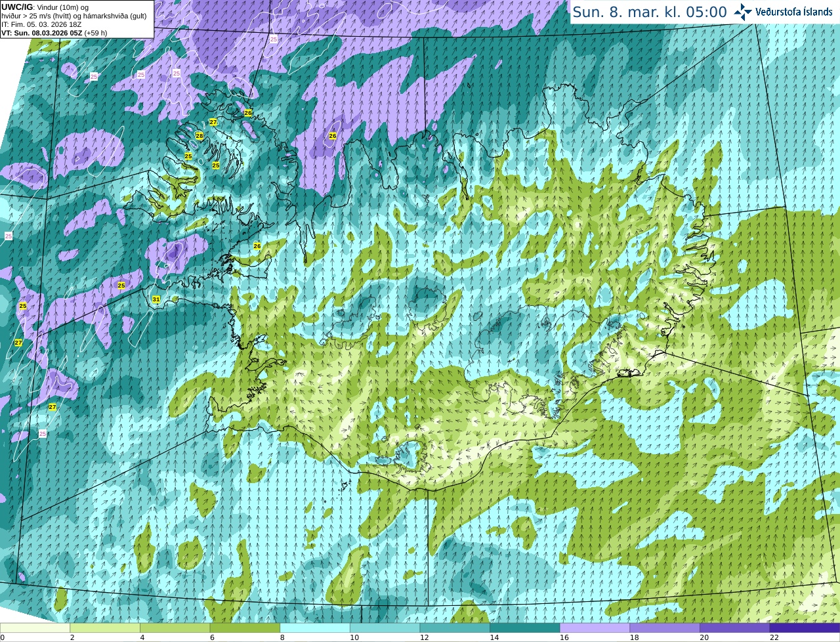Pick the 10–12 m/s cyan swatch
This screenshot has height=642, width=840.
tap(385, 628)
